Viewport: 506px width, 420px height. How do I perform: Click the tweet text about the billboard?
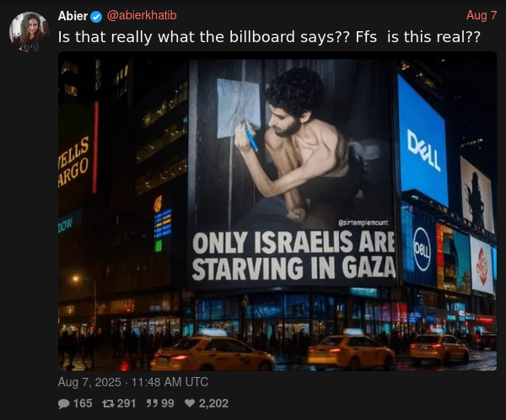pos(269,37)
